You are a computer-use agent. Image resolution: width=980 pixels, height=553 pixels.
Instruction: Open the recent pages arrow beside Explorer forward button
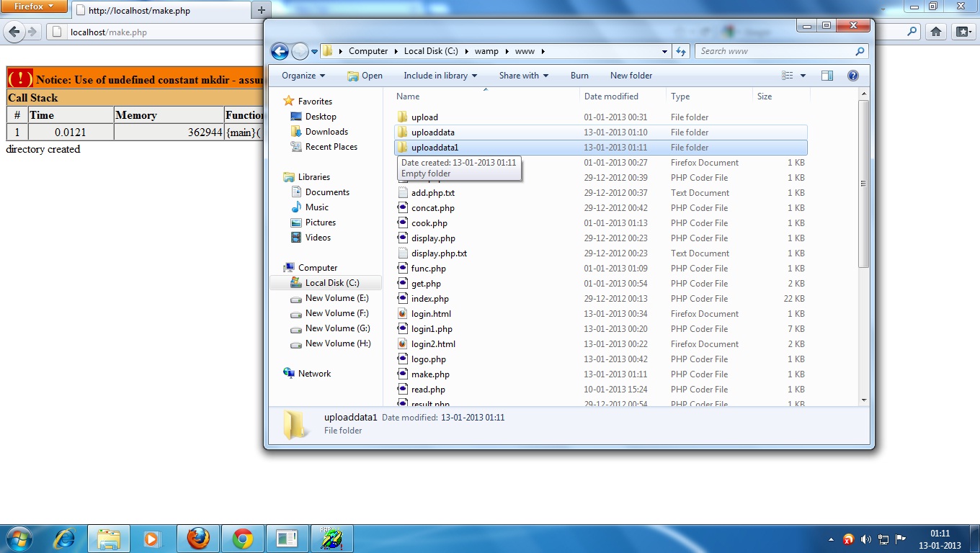[315, 51]
